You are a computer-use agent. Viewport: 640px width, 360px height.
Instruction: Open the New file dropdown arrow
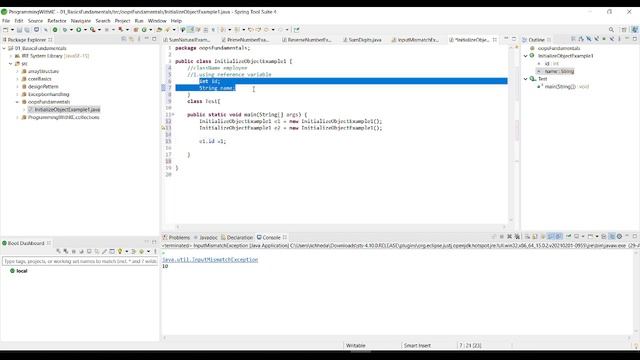(12, 30)
